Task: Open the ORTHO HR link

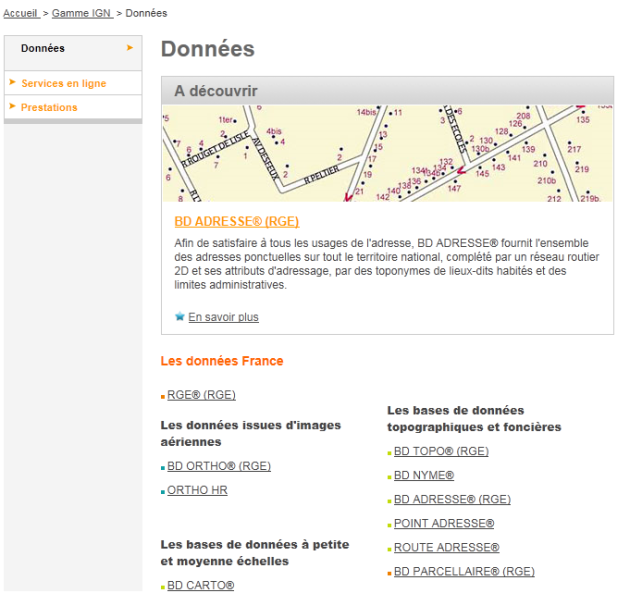Action: pyautogui.click(x=197, y=490)
